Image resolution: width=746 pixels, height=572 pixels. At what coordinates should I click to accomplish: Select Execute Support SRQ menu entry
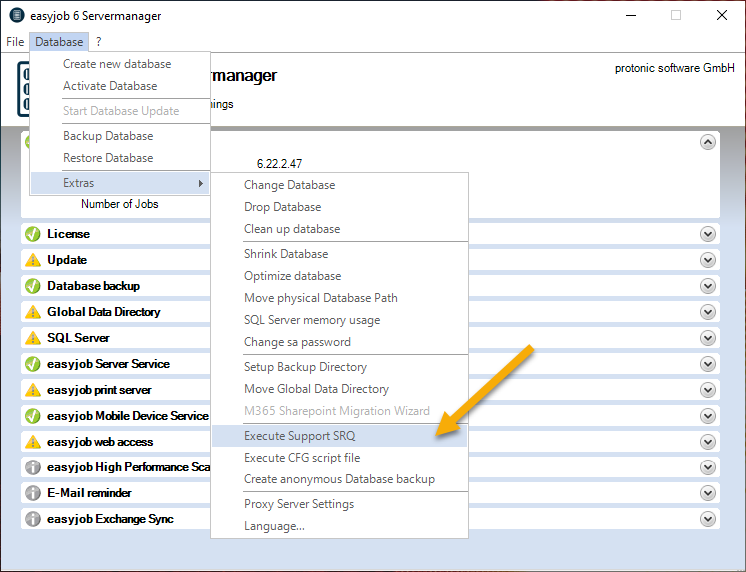coord(299,436)
